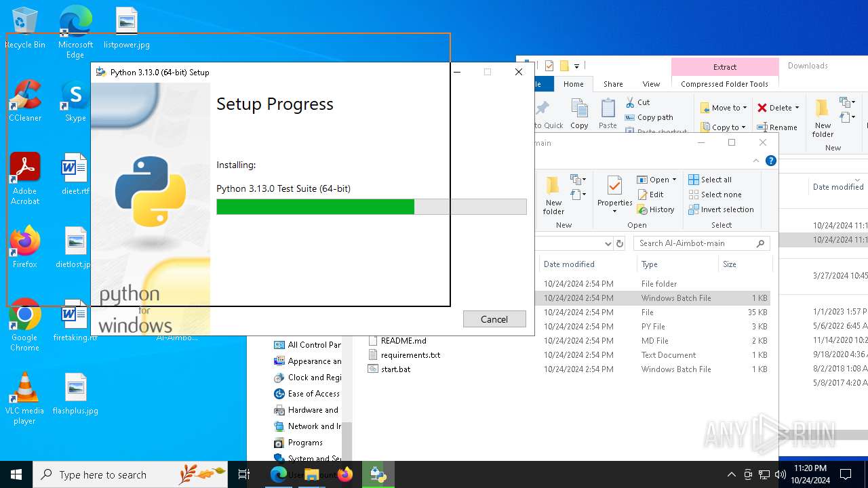Click the Properties checkmark quick access icon
The height and width of the screenshot is (488, 868).
(549, 66)
